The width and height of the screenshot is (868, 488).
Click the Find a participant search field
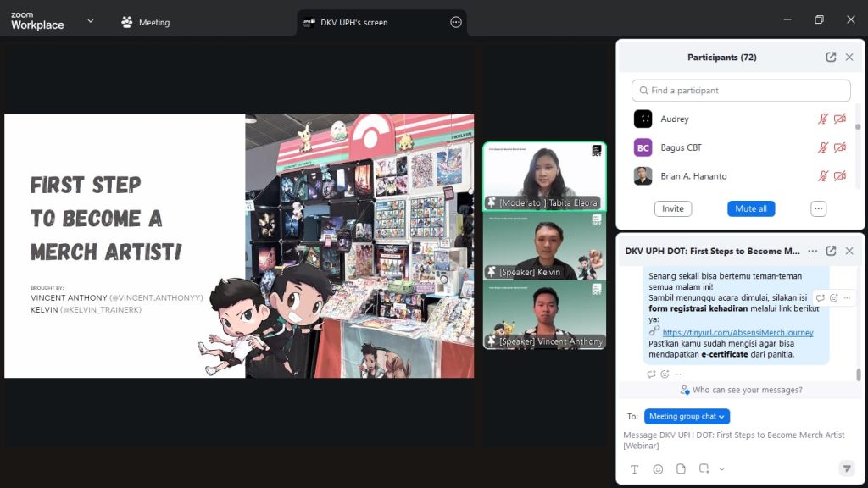741,91
